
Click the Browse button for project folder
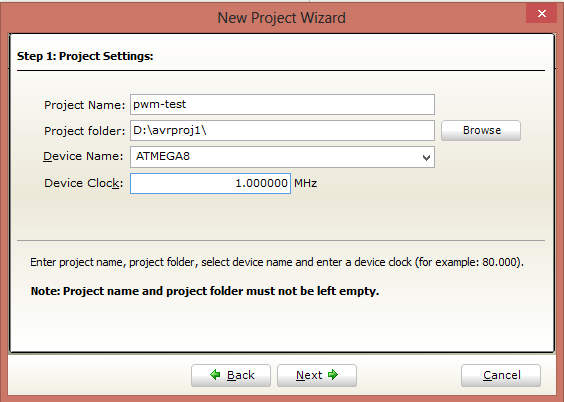pos(481,130)
